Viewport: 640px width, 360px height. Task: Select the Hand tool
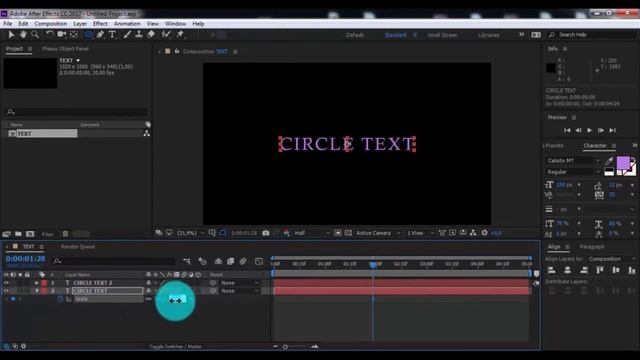click(23, 35)
